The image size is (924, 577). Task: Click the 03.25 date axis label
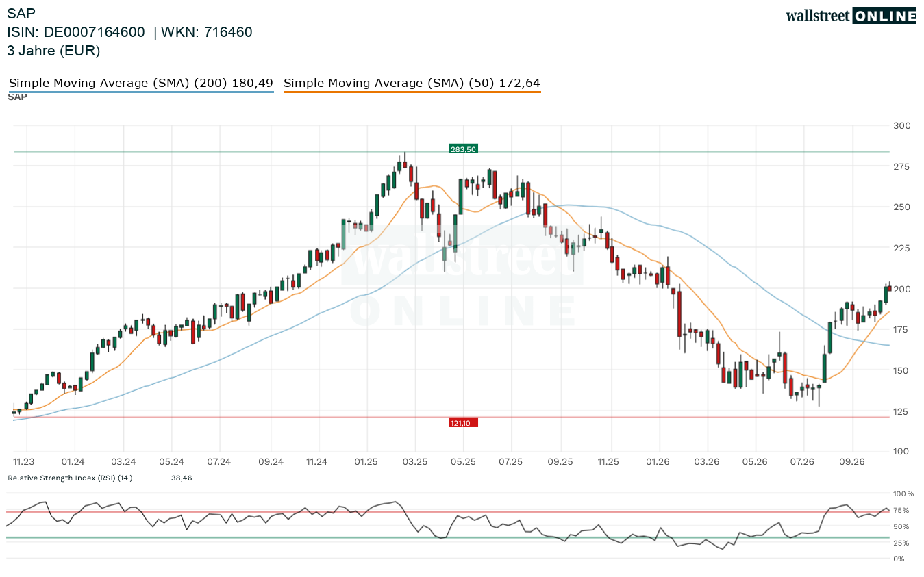(415, 462)
